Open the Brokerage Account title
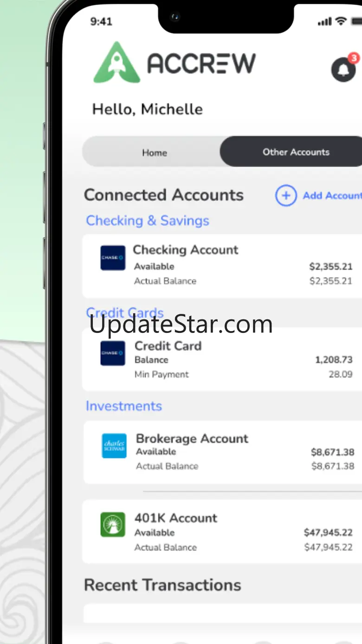 (192, 438)
